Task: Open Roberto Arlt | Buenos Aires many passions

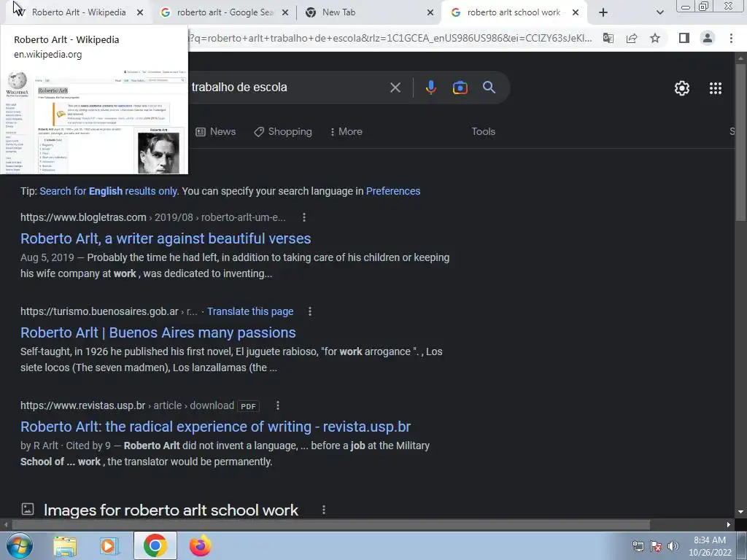Action: pyautogui.click(x=158, y=332)
